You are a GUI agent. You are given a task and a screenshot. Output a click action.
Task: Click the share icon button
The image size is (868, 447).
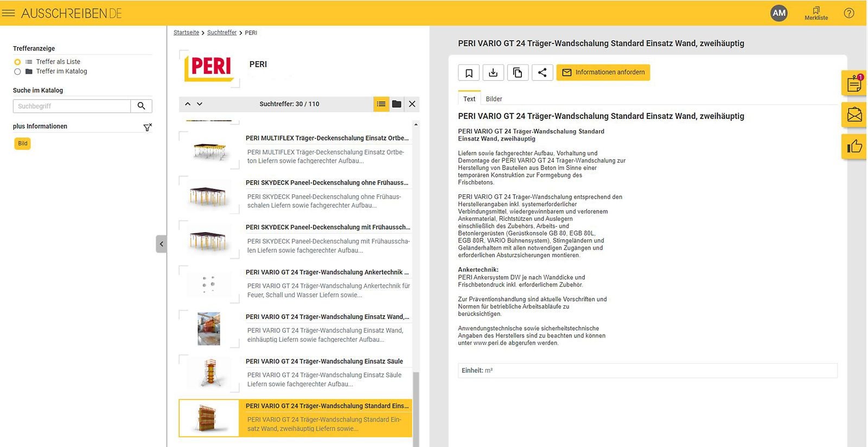point(542,73)
